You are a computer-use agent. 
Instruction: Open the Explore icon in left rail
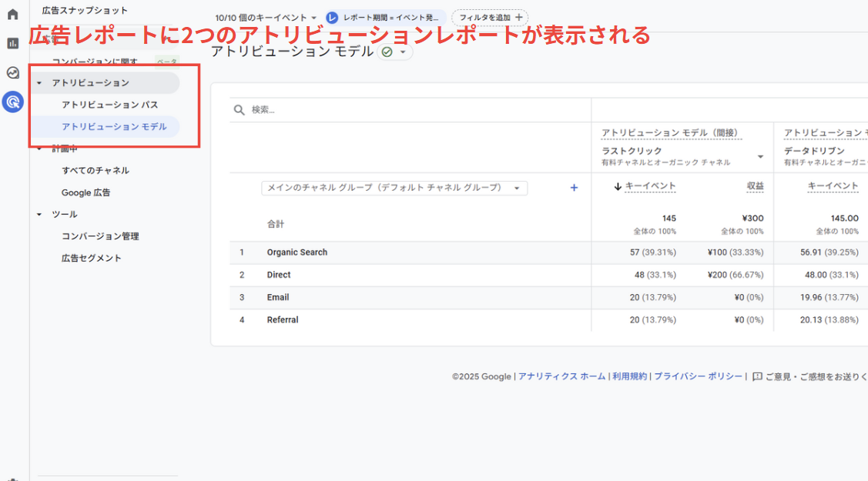click(13, 72)
